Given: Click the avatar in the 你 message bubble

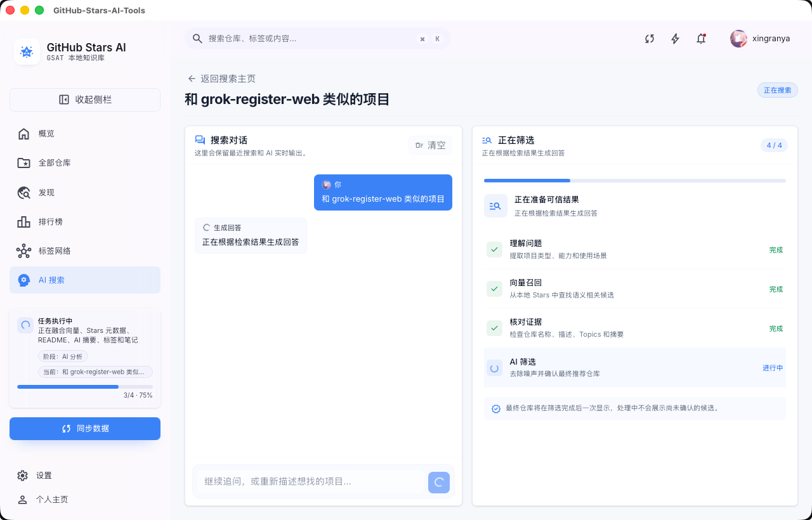Looking at the screenshot, I should coord(326,185).
